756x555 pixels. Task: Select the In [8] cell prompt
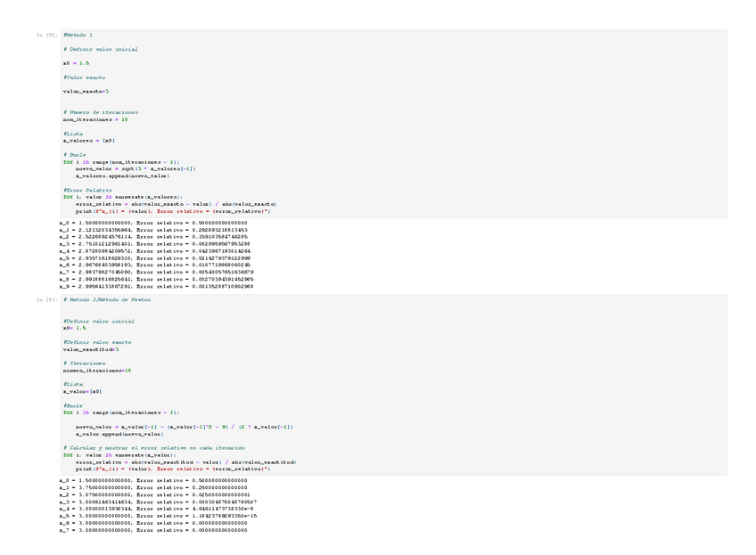[x=47, y=299]
